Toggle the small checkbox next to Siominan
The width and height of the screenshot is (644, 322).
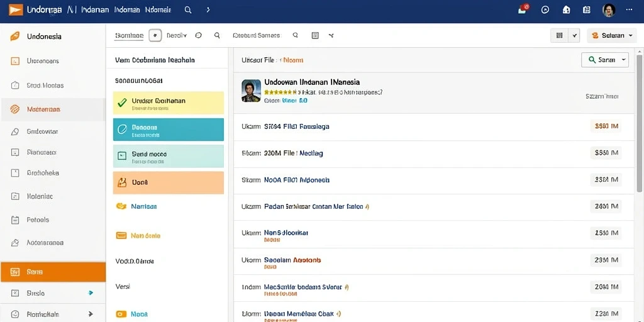point(155,36)
